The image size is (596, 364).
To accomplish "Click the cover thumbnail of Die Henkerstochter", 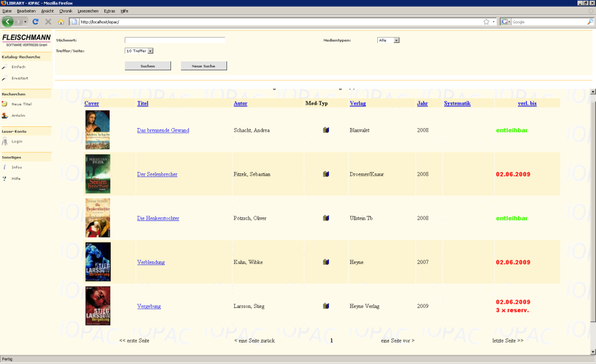I will (97, 218).
